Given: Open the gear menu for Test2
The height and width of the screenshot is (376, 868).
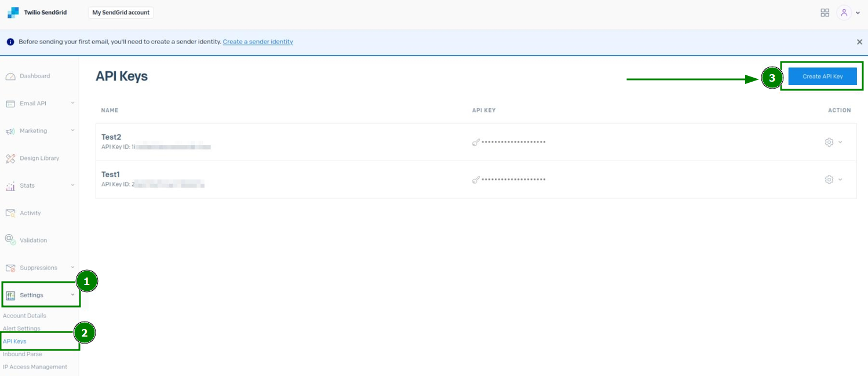Looking at the screenshot, I should (x=829, y=141).
